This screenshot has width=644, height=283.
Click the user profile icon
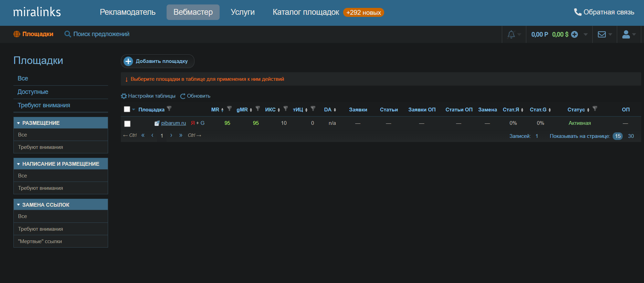click(626, 34)
